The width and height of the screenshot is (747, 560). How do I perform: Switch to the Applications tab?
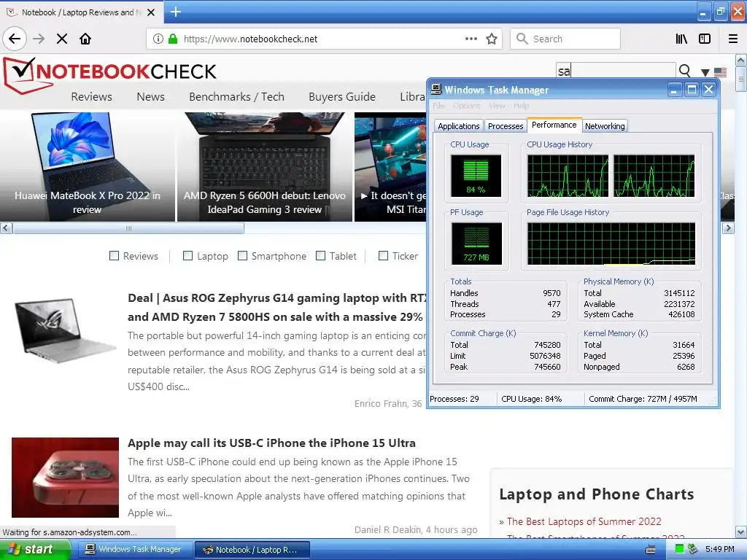(x=458, y=125)
